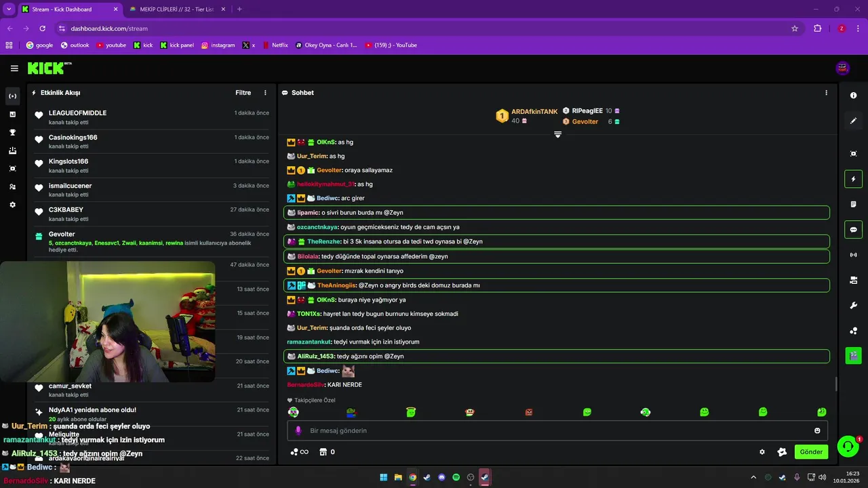Click the pencil edit icon in the right sidebar
Image resolution: width=868 pixels, height=488 pixels.
[x=854, y=121]
